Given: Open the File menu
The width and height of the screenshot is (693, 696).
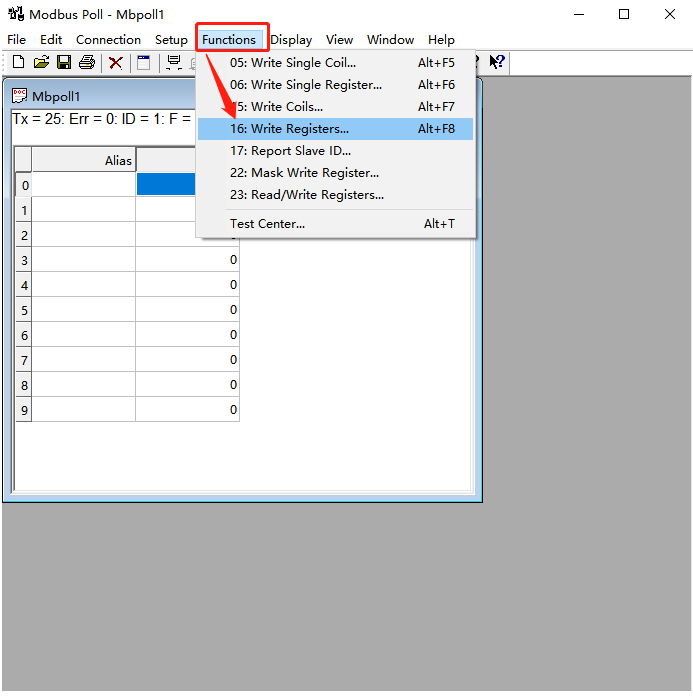Looking at the screenshot, I should click(17, 40).
